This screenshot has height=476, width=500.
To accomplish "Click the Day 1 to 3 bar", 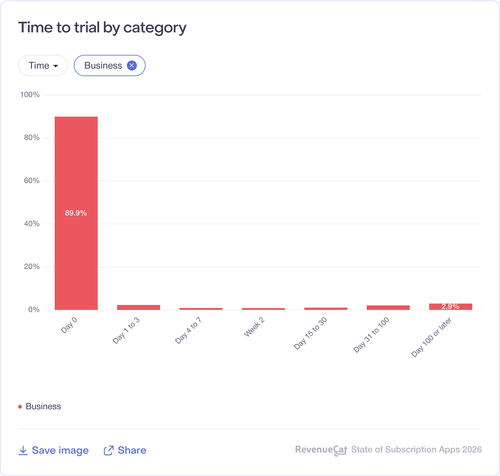I will [x=138, y=307].
